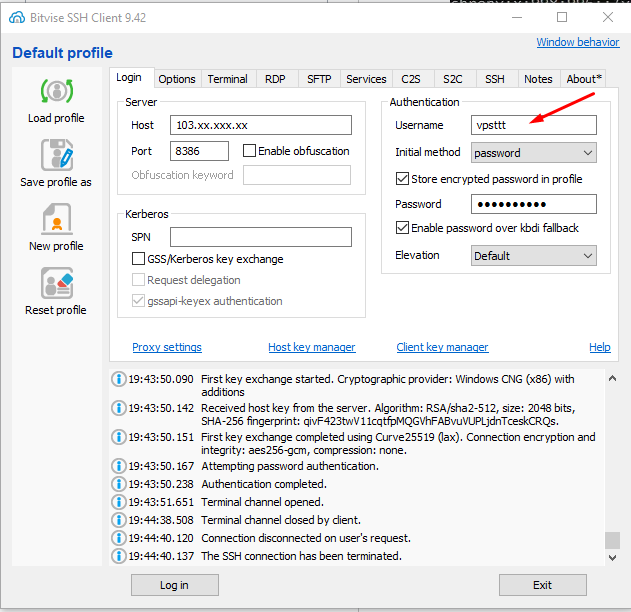Click the 19:44:40.137 timestamp

pyautogui.click(x=161, y=556)
